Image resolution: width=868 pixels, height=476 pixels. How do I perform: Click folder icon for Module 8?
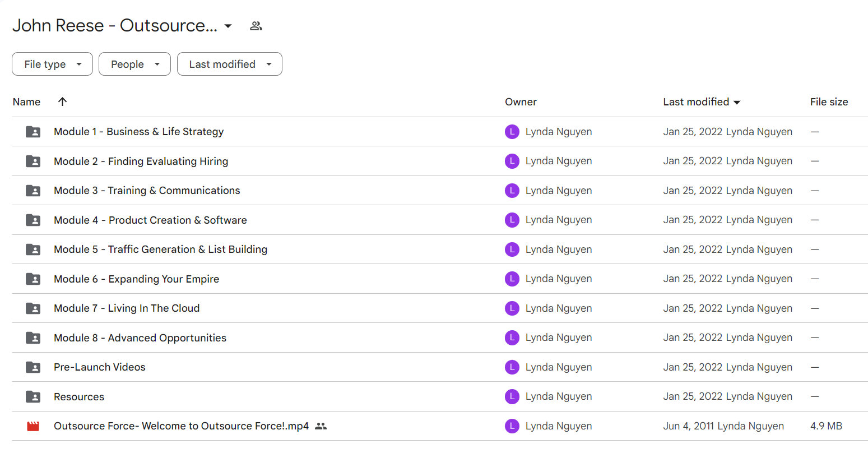[33, 338]
